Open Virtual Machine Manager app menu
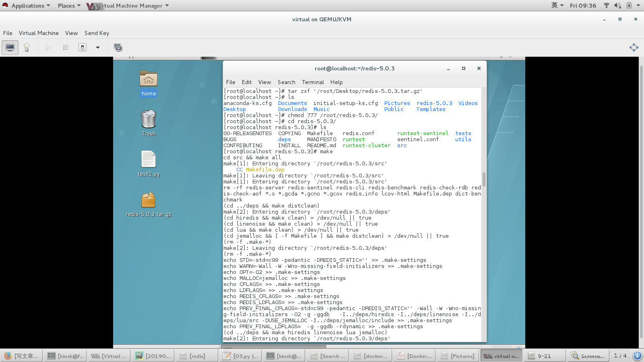The height and width of the screenshot is (362, 644). 128,6
